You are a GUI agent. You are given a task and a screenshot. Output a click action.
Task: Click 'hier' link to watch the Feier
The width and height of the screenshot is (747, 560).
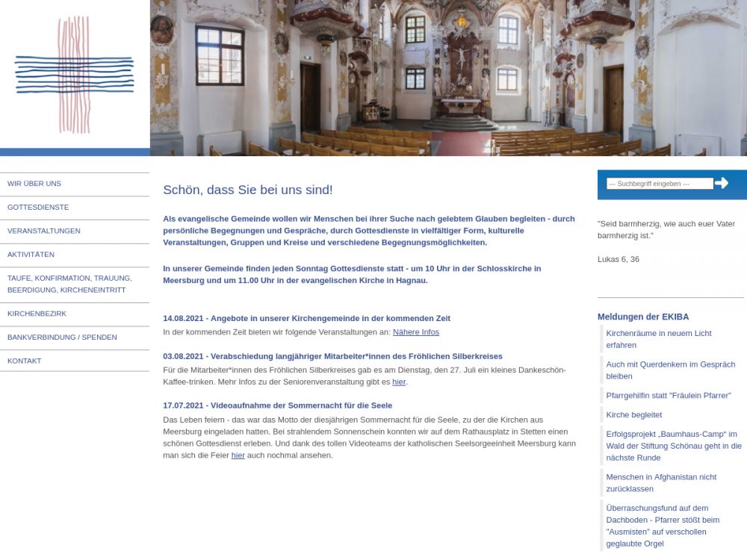[x=238, y=455]
